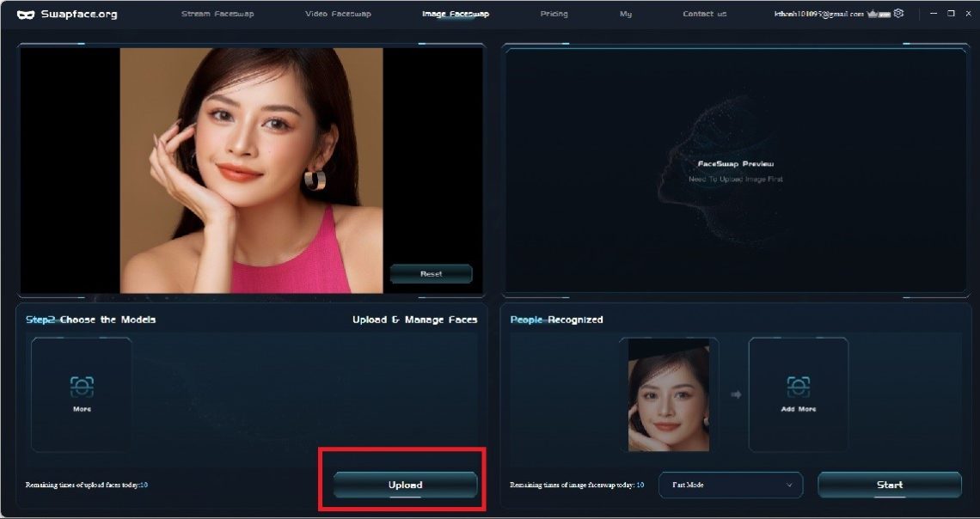Go to the Pricing menu item
Image resolution: width=980 pixels, height=519 pixels.
click(554, 13)
